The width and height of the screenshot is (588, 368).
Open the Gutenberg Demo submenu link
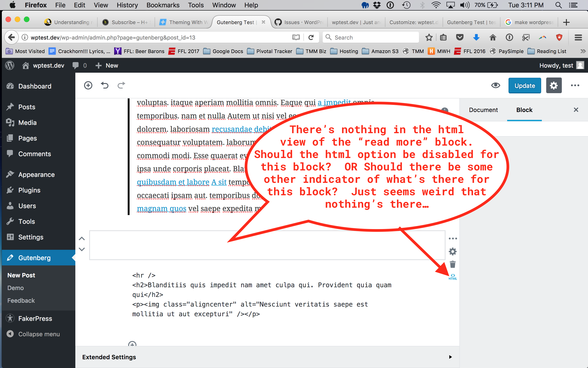tap(16, 288)
